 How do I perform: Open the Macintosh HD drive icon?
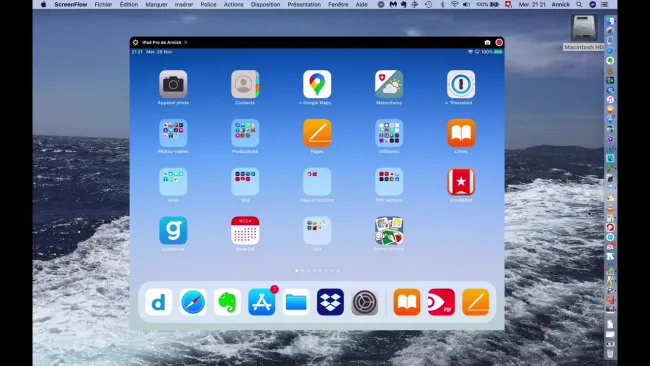click(x=584, y=28)
